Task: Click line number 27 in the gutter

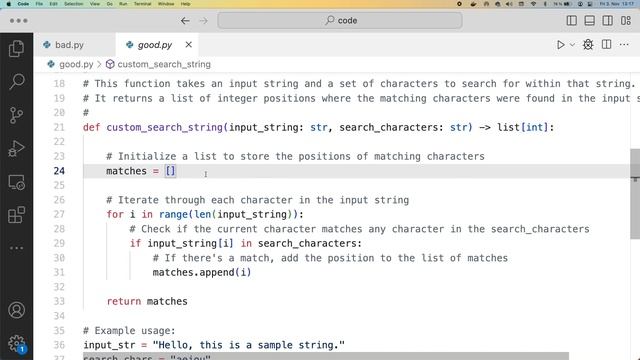Action: pyautogui.click(x=59, y=214)
